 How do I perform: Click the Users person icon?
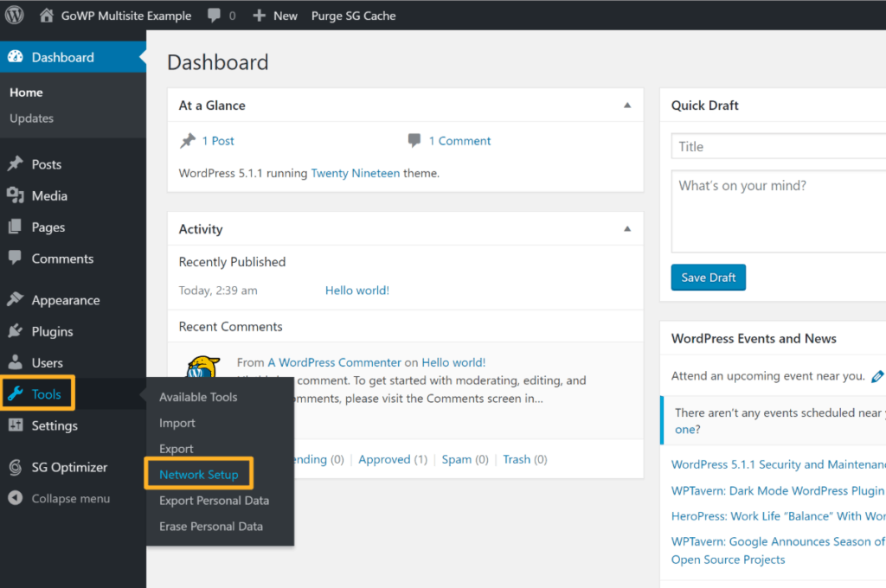[x=16, y=362]
